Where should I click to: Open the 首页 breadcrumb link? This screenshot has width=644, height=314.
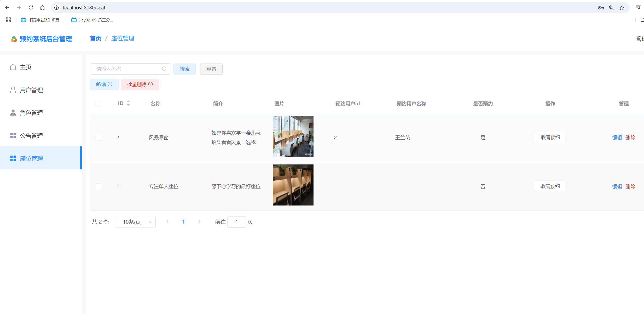pyautogui.click(x=95, y=38)
